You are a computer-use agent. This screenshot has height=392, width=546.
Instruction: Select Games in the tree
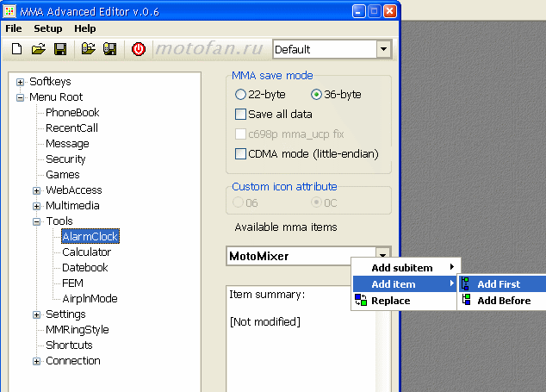(63, 175)
